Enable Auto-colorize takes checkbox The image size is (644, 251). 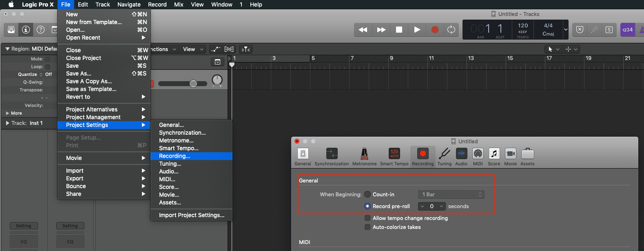pos(367,227)
